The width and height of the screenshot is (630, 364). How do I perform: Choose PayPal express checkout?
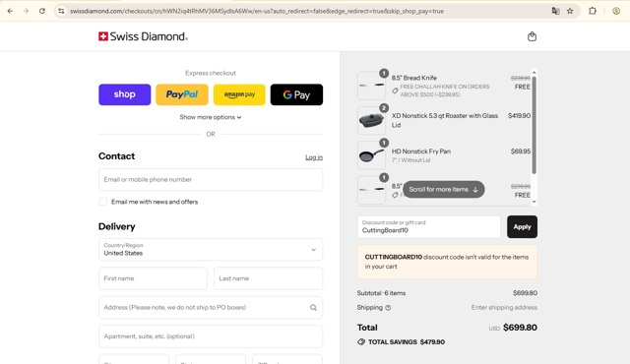pyautogui.click(x=182, y=94)
